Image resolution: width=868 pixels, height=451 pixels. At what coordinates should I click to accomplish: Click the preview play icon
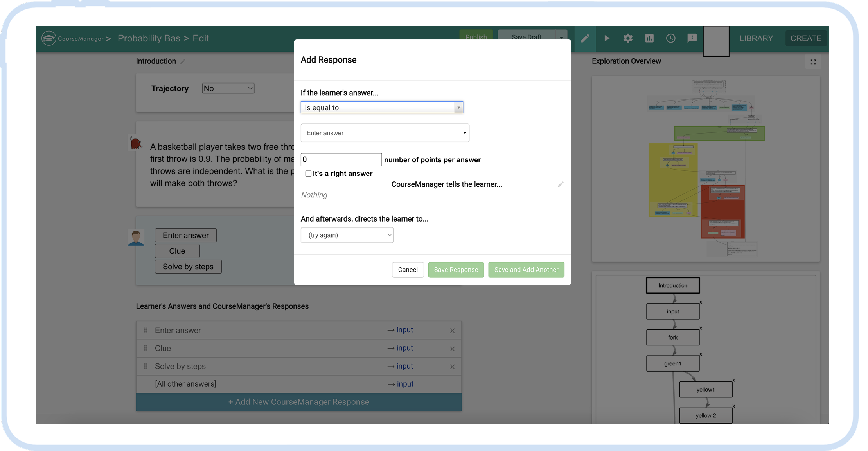click(607, 38)
